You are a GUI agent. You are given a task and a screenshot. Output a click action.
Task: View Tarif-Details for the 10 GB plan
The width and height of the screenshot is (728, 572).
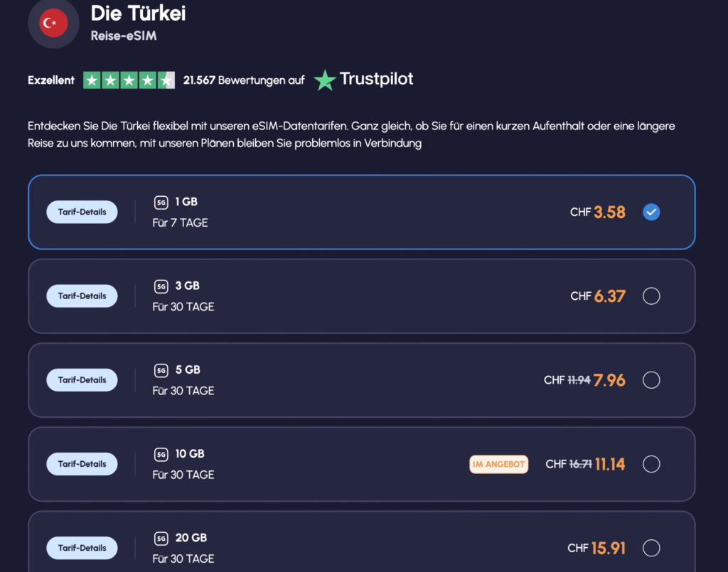(82, 463)
